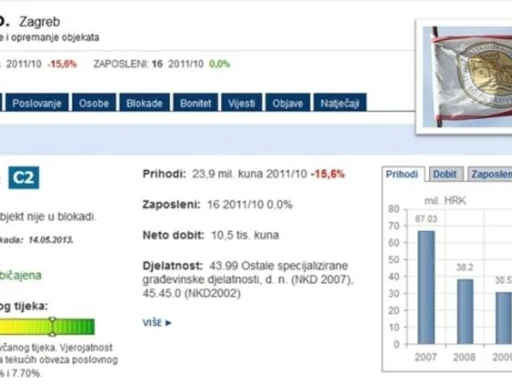
Task: Click the blokada date 14.05.2013.
Action: (51, 240)
